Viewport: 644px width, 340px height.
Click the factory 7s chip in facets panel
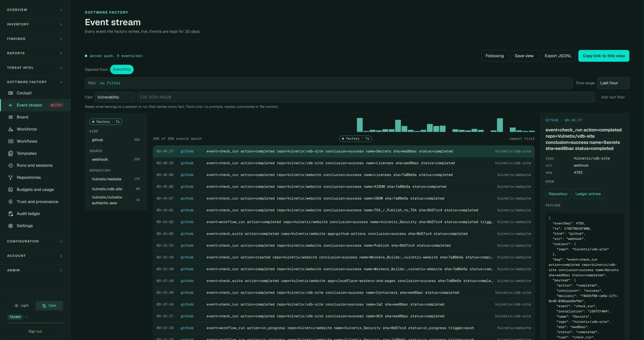[x=106, y=122]
